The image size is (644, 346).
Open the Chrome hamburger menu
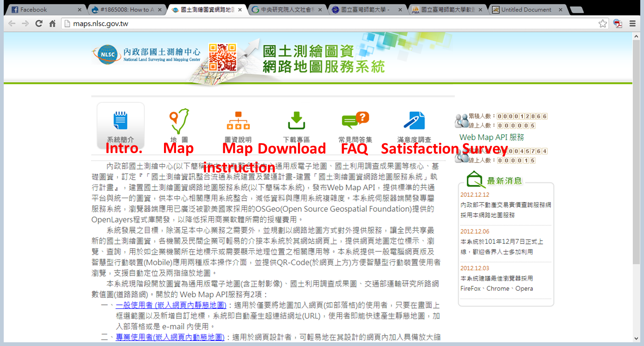pos(632,24)
